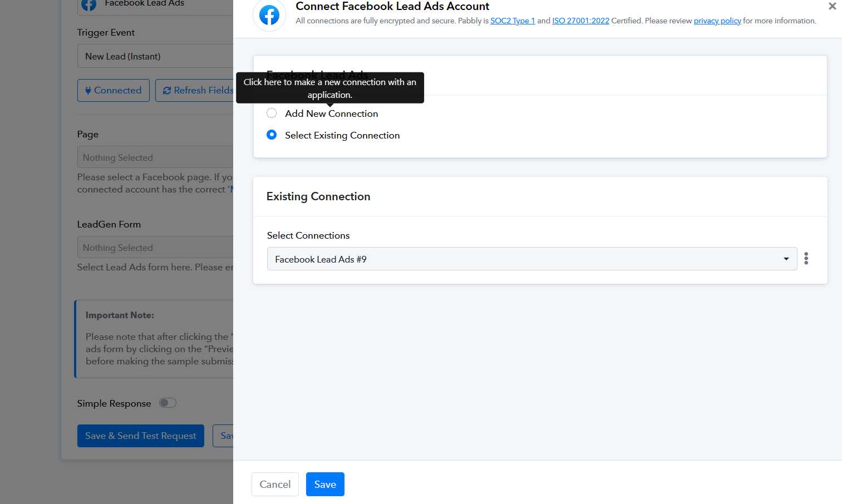Open the Trigger Event New Lead dropdown
The image size is (842, 504).
tap(155, 56)
